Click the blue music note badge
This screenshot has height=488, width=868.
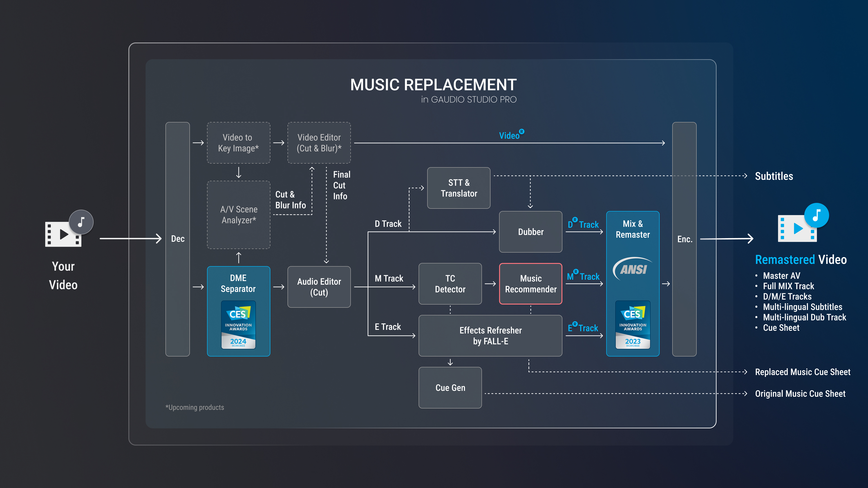pos(816,216)
